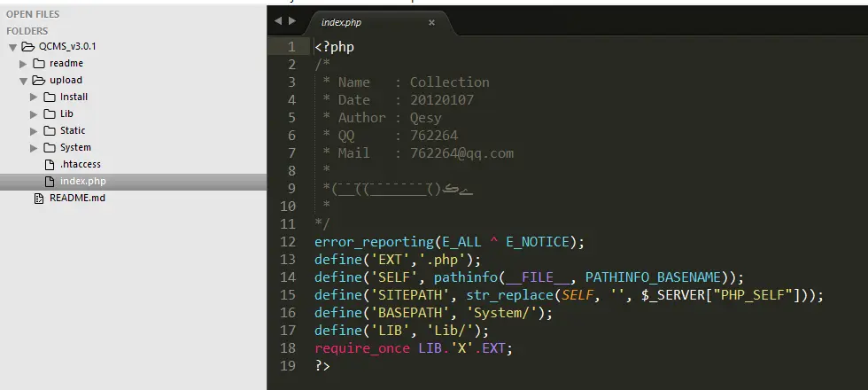868x390 pixels.
Task: Click the FOLDERS sidebar heading
Action: click(27, 31)
